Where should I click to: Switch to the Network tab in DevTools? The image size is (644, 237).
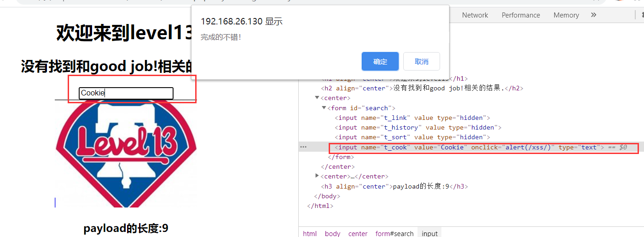click(475, 15)
